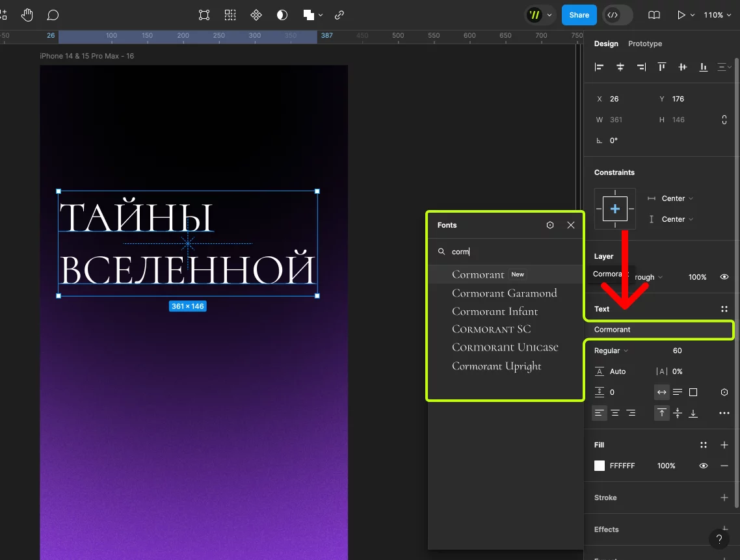740x560 pixels.
Task: Click the Create link icon
Action: click(x=339, y=15)
